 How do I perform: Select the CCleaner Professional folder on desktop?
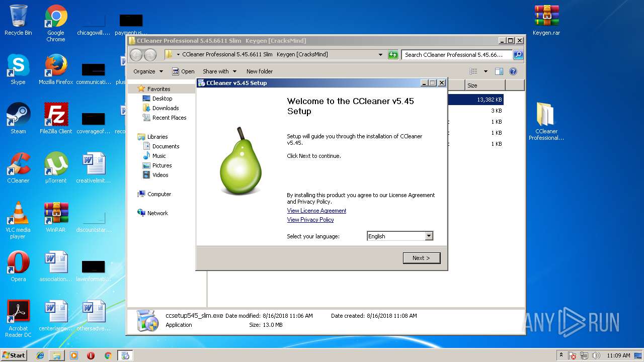click(x=546, y=121)
